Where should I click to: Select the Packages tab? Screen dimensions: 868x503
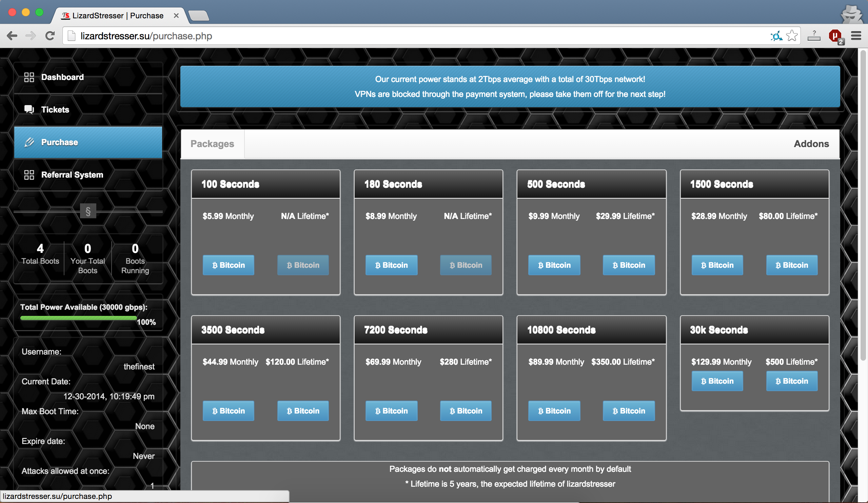[x=212, y=143]
